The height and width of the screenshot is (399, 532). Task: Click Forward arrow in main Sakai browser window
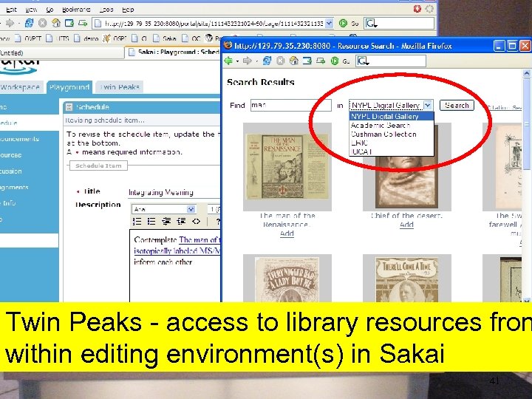coord(10,23)
